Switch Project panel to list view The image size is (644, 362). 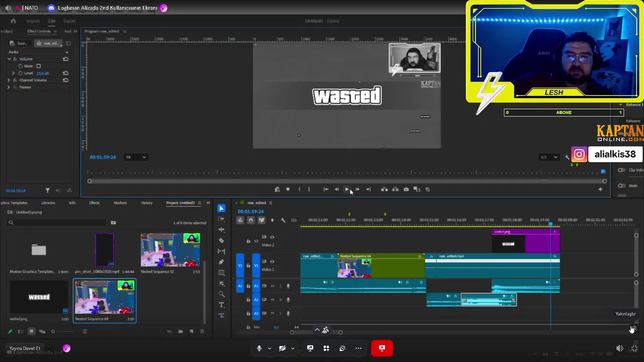tap(21, 331)
